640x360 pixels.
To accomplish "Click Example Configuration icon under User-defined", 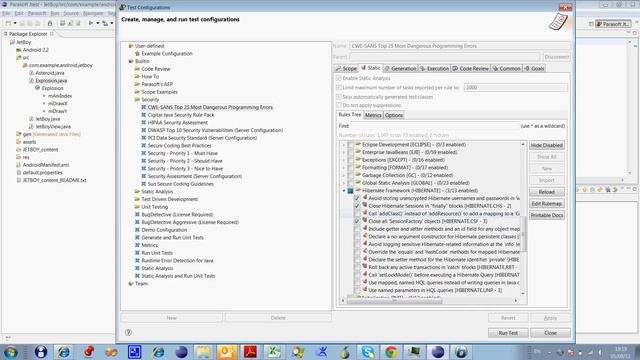I will (x=137, y=53).
